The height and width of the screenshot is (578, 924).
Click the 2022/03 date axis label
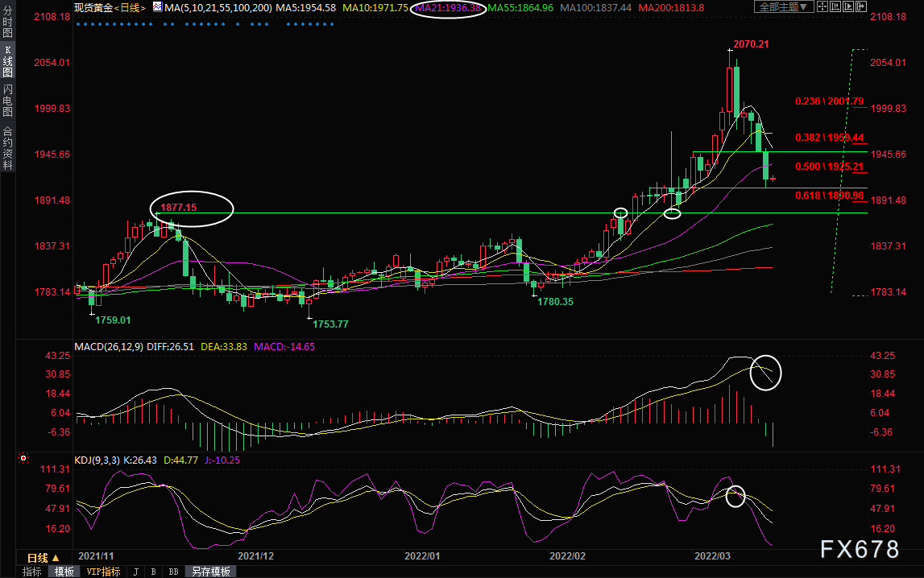pos(712,556)
